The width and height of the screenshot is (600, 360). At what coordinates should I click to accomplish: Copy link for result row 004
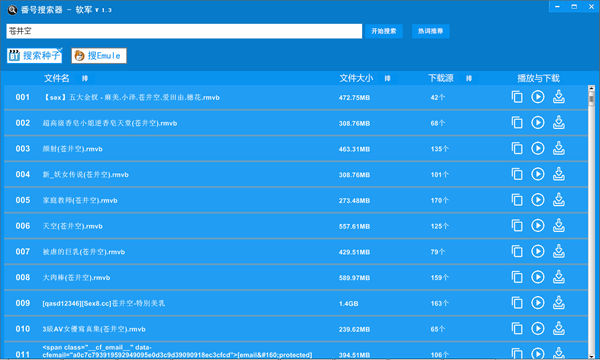(x=517, y=174)
